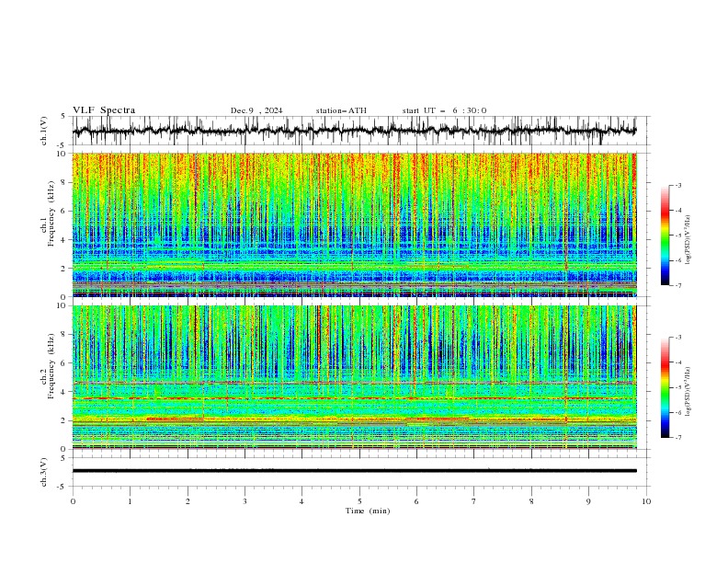Click time axis tick label "9"
Viewport: 728px width, 563px height.
pyautogui.click(x=588, y=501)
